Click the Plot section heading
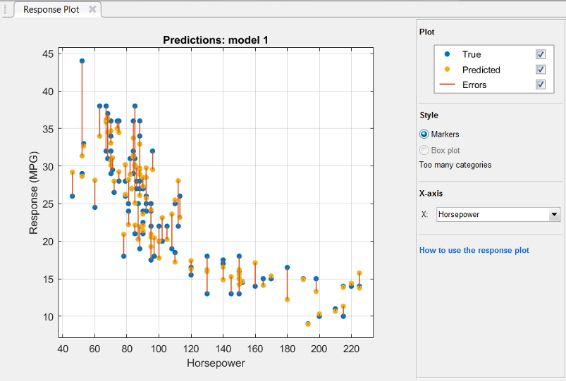 (x=427, y=32)
